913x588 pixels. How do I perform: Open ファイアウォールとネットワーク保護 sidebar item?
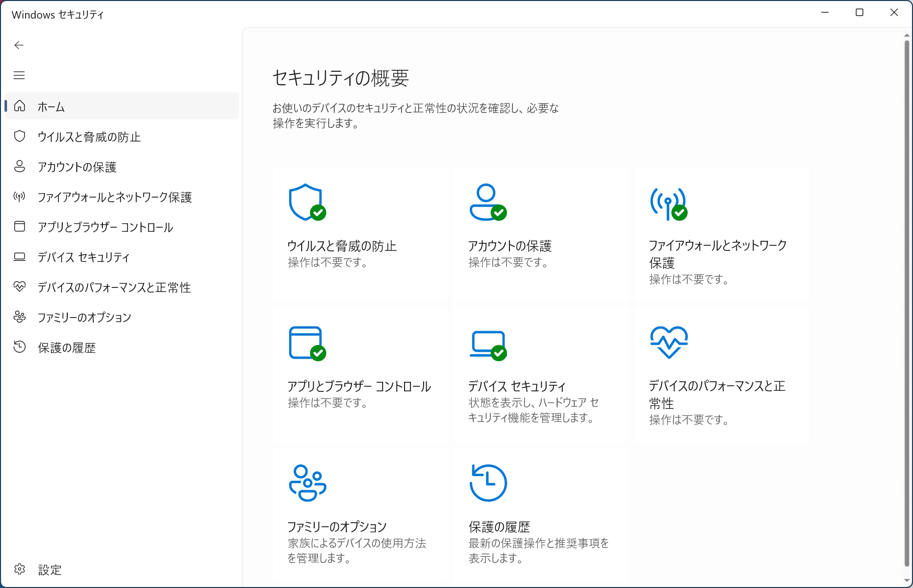114,197
